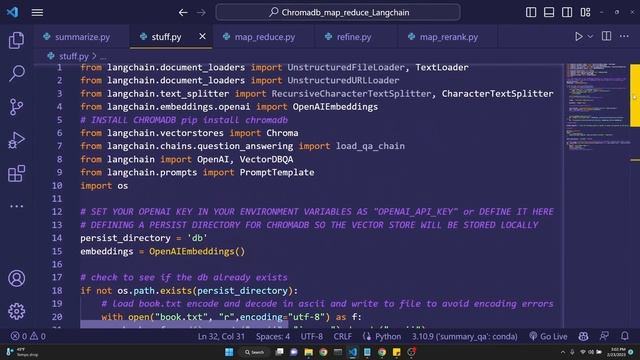Image resolution: width=640 pixels, height=360 pixels.
Task: Click the Copilot status bar icon
Action: click(x=583, y=336)
